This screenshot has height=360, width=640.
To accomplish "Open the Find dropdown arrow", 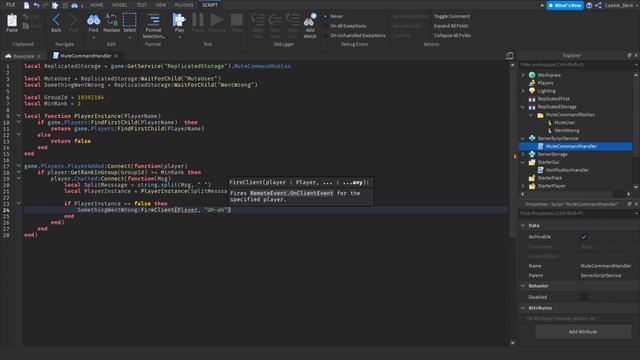I will pyautogui.click(x=93, y=38).
